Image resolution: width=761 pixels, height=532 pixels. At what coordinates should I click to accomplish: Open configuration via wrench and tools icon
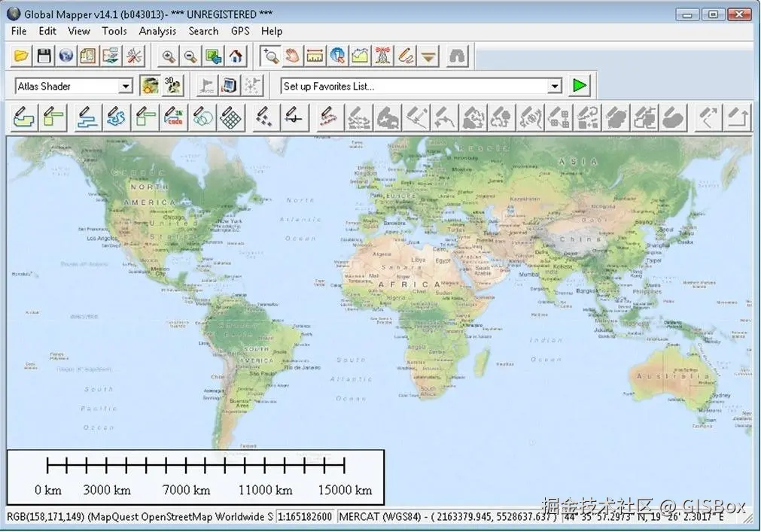click(133, 56)
